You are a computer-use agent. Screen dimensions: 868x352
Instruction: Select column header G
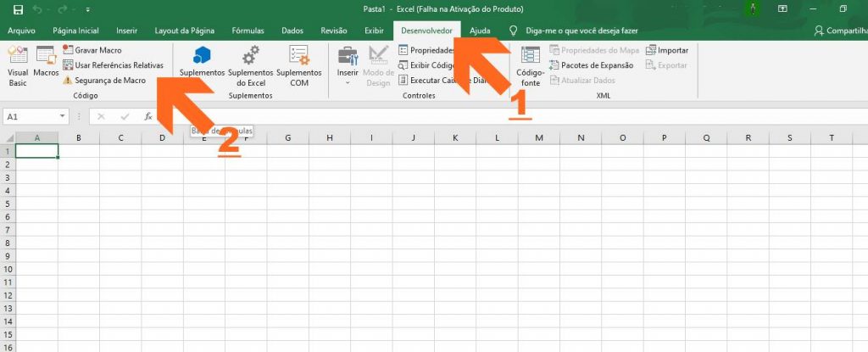point(288,138)
